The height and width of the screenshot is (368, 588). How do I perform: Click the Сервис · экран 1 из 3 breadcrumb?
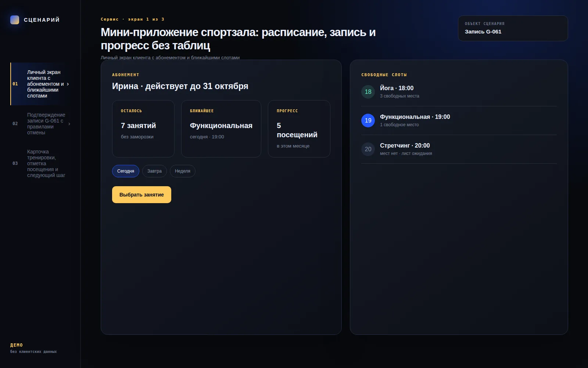133,19
